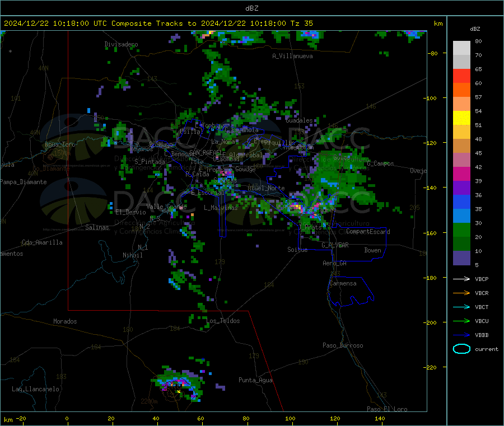
Task: Click the G_ALVEAR map label
Action: click(x=335, y=245)
